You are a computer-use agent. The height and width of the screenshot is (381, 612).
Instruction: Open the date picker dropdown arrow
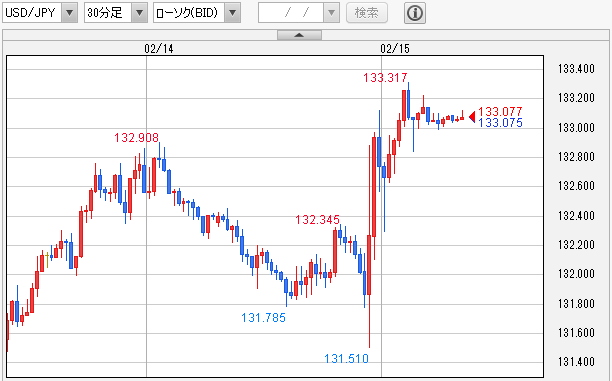(x=331, y=13)
